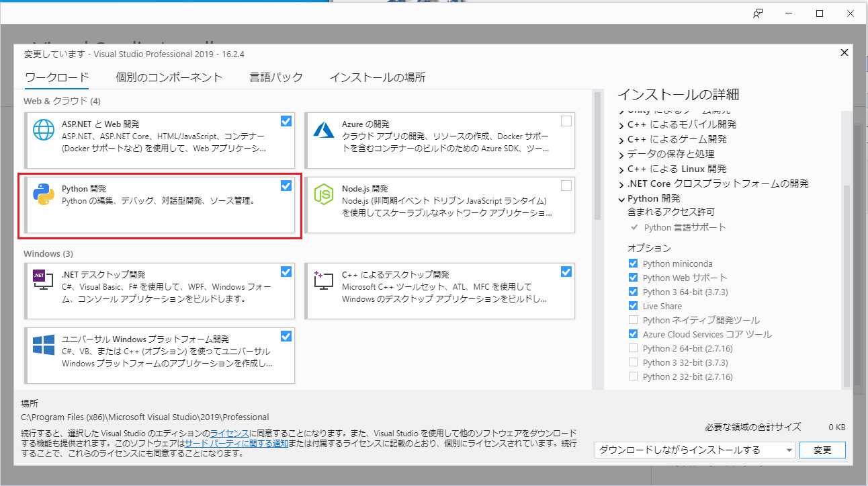Click the installation details vertical scrollbar
Screen dimensions: 868x486
point(847,285)
